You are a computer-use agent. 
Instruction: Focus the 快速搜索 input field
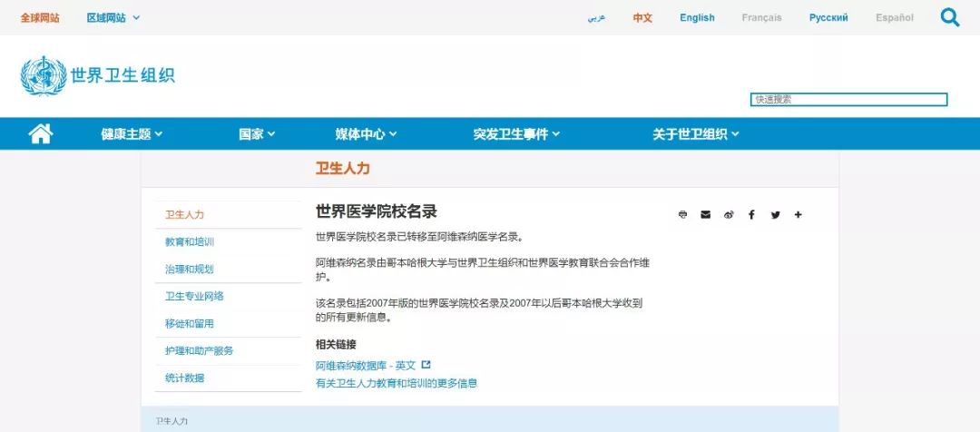[848, 100]
